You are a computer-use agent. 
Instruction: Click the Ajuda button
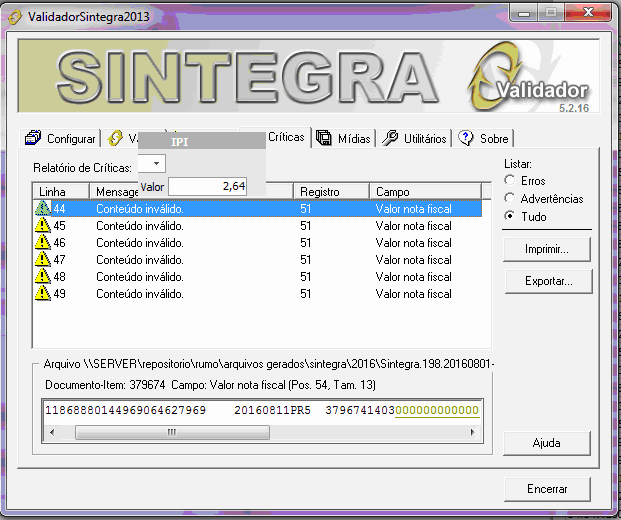click(x=547, y=443)
